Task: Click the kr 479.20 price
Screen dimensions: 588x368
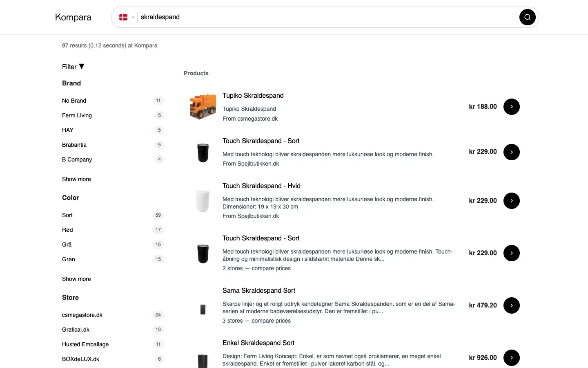Action: point(483,305)
